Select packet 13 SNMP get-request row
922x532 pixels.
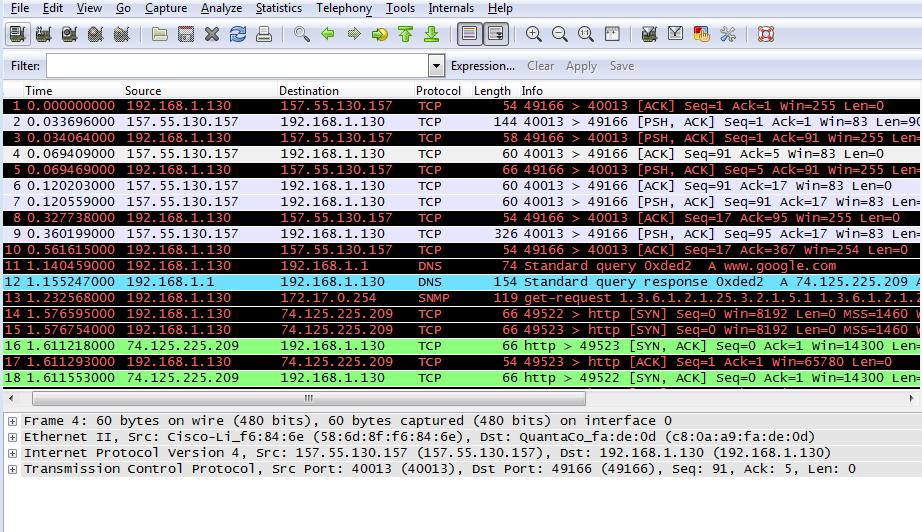point(462,297)
